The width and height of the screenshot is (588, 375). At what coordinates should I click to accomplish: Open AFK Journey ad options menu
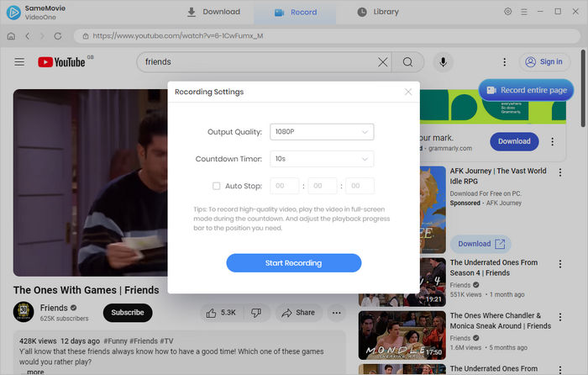(560, 172)
